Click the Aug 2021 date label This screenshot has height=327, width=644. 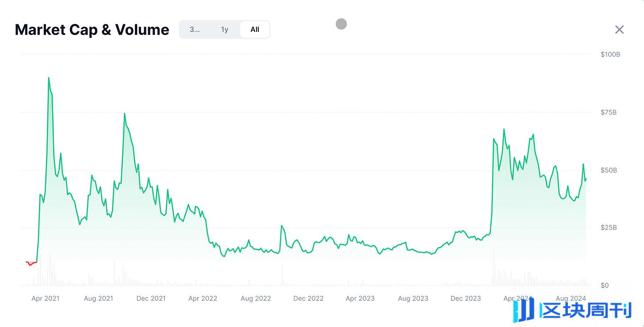pos(99,299)
